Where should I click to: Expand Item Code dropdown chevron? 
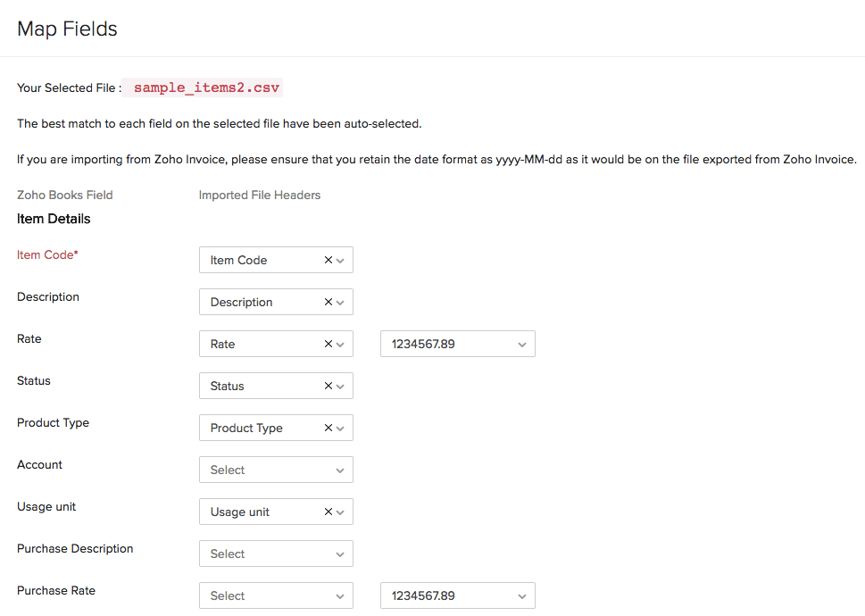(340, 261)
